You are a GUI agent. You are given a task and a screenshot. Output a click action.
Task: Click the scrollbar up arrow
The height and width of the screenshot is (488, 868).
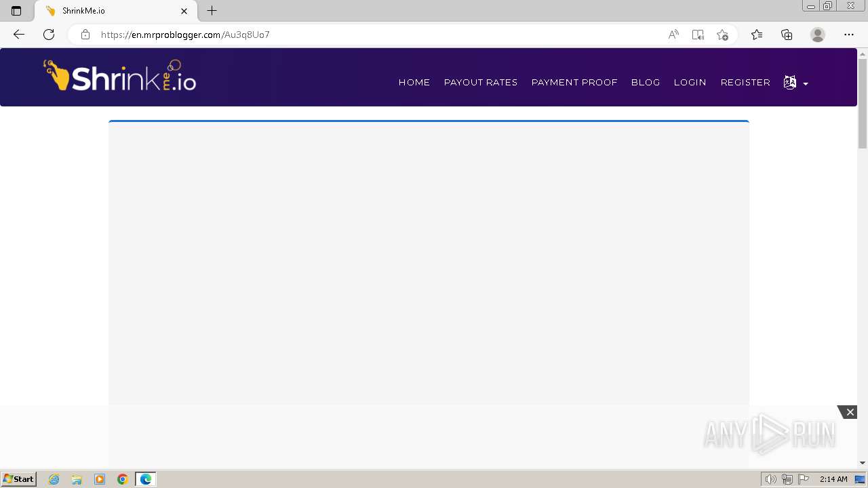point(863,53)
